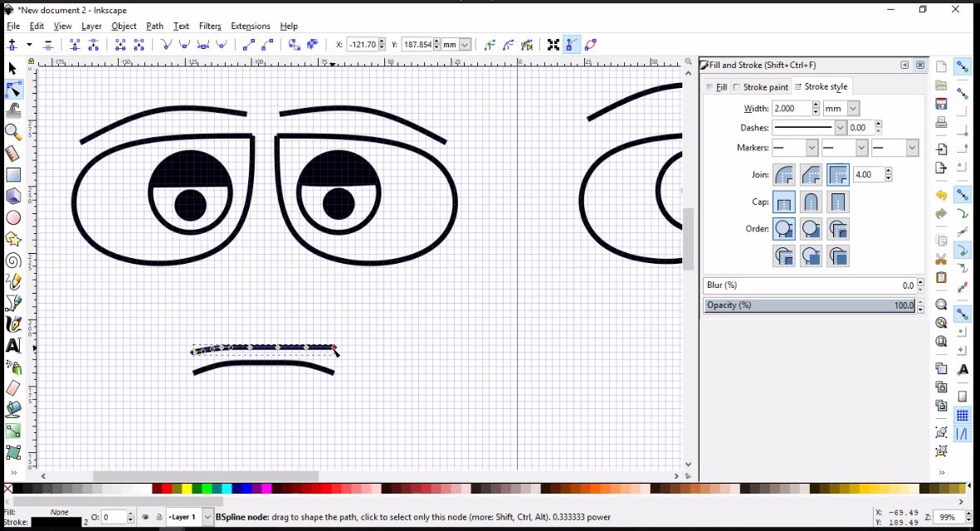Select the Eraser tool
980x531 pixels.
click(x=13, y=388)
